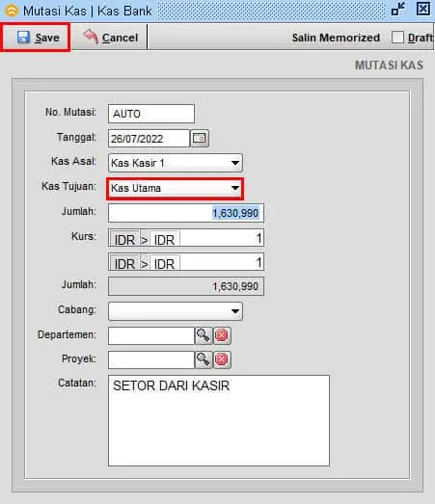Click the No. Mutasi field showing AUTO

coord(151,114)
